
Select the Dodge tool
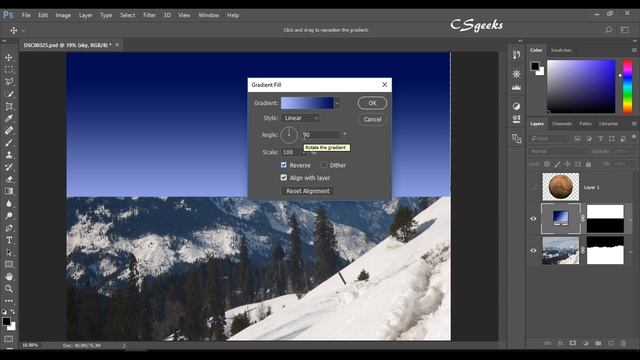click(9, 216)
